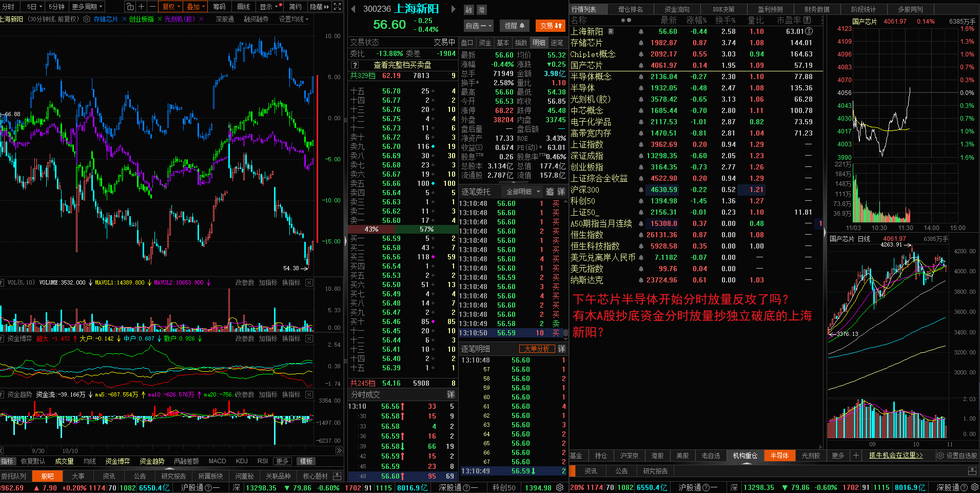The width and height of the screenshot is (980, 493).
Task: Go to next stock with right arrow
Action: [453, 9]
